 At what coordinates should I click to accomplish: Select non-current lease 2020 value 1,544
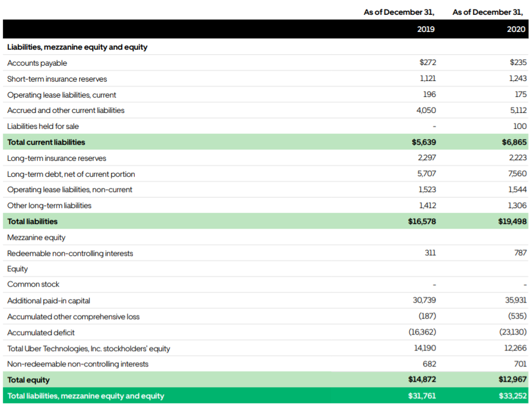[x=517, y=190]
